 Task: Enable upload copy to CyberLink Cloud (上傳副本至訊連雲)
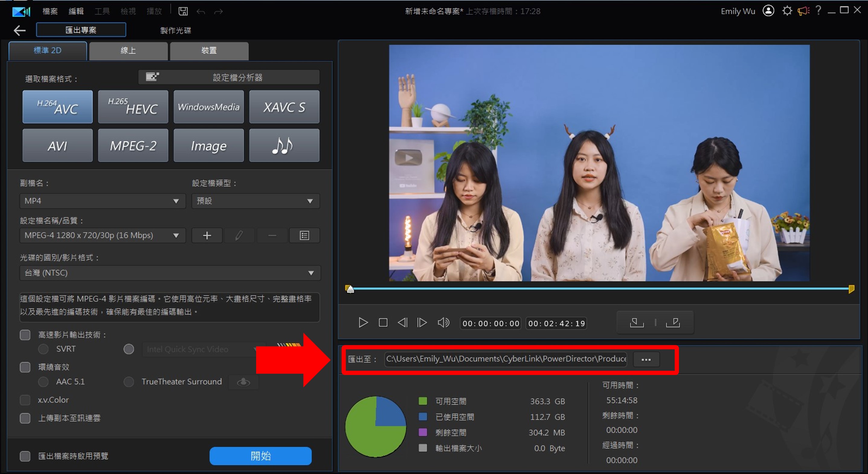[x=25, y=418]
